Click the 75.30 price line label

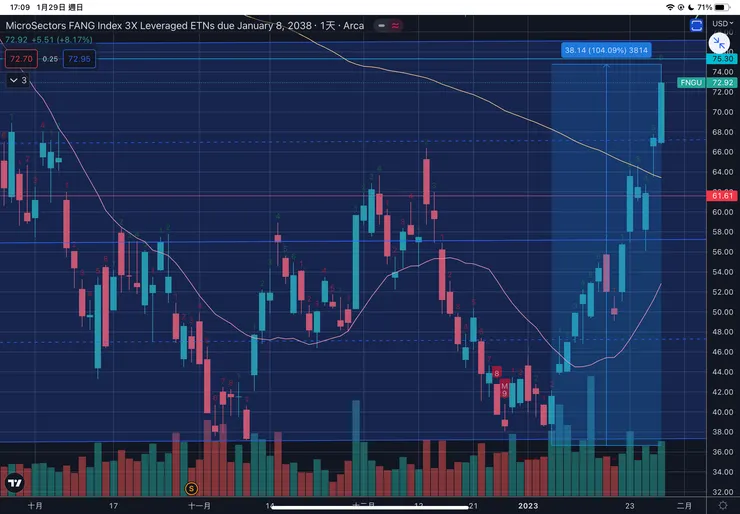pyautogui.click(x=722, y=59)
